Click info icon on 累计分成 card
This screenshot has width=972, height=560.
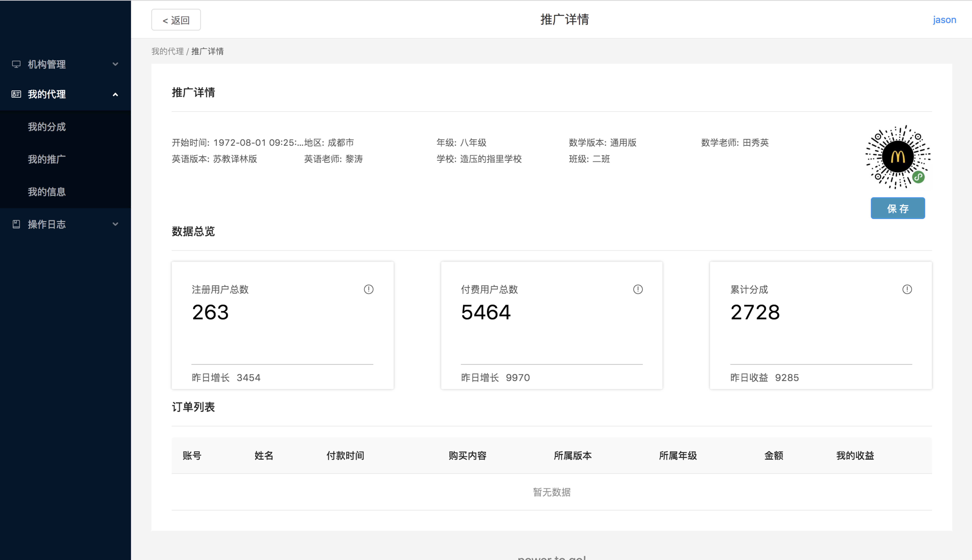click(907, 289)
